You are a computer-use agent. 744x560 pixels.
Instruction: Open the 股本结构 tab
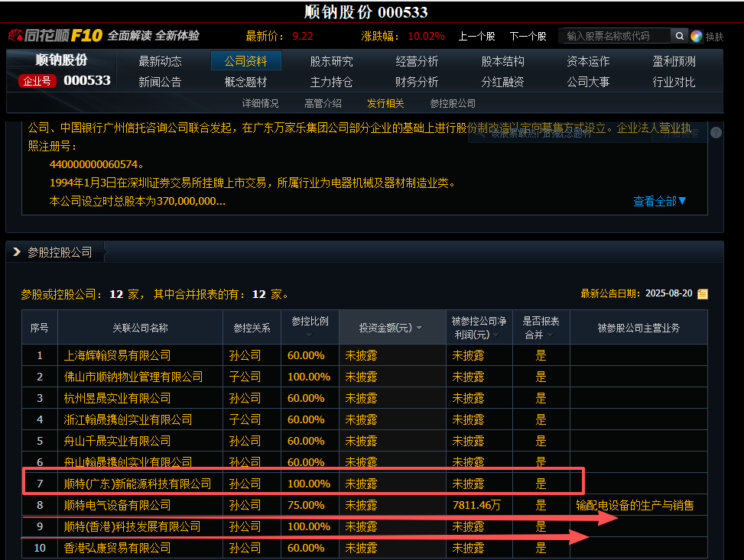tap(502, 61)
